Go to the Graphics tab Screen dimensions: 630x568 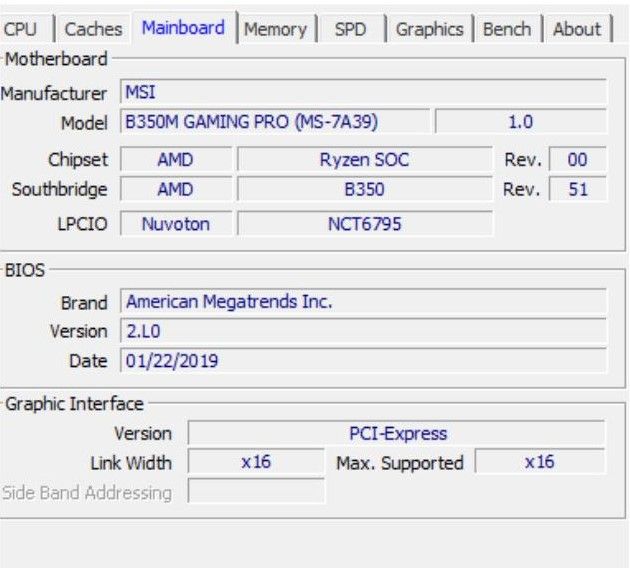tap(431, 29)
